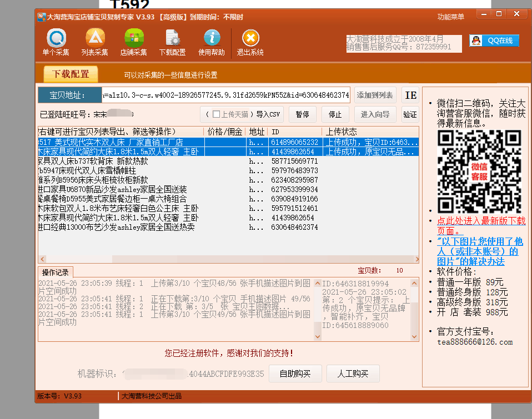Open the 功能菜单 menu
Screen dimensions: 532x419
pyautogui.click(x=450, y=17)
